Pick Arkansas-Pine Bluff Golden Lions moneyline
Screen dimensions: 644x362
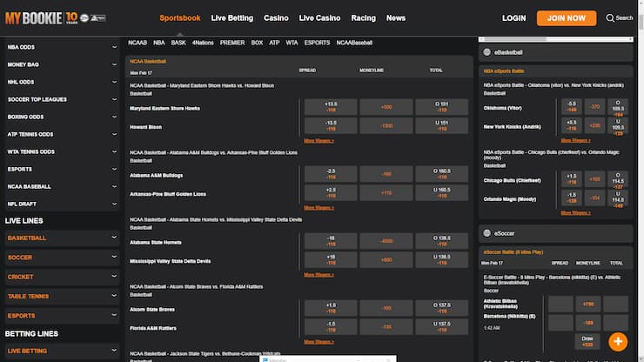[386, 192]
